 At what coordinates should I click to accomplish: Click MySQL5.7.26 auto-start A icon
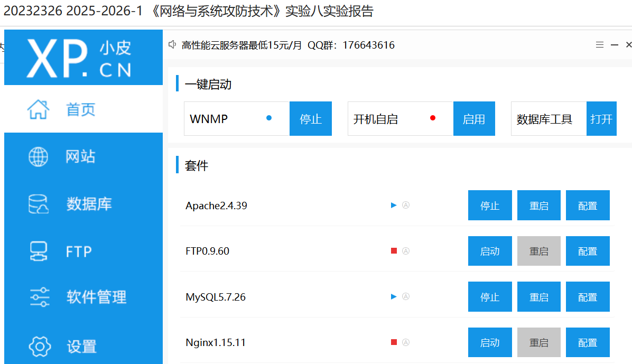(406, 297)
